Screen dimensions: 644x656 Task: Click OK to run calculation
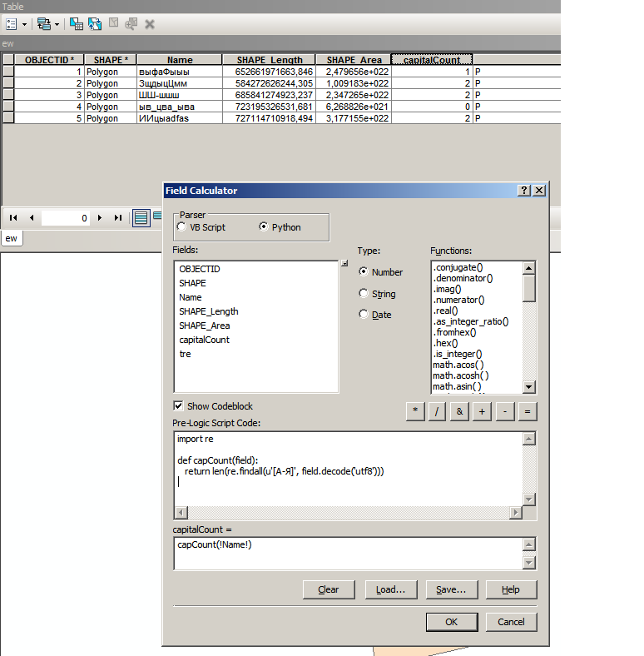click(452, 622)
